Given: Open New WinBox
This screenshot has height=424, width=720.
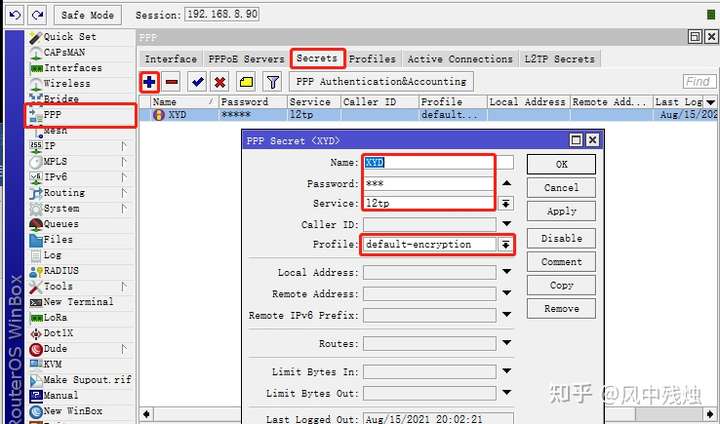Looking at the screenshot, I should coord(73,411).
